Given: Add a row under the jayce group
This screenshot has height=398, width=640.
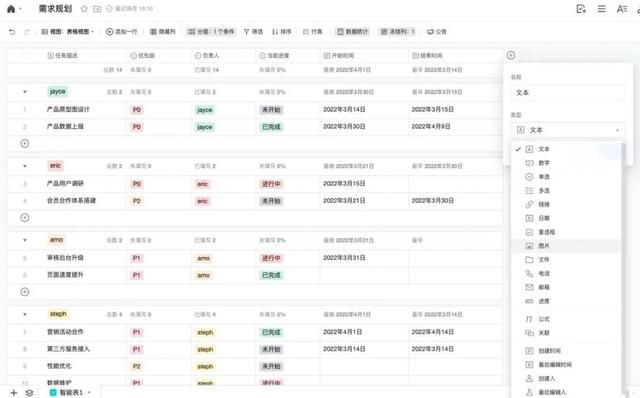Looking at the screenshot, I should click(x=25, y=144).
